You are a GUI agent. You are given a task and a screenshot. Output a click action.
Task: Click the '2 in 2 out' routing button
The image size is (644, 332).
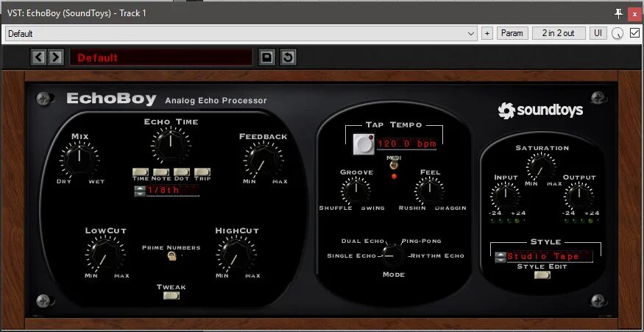coord(559,33)
